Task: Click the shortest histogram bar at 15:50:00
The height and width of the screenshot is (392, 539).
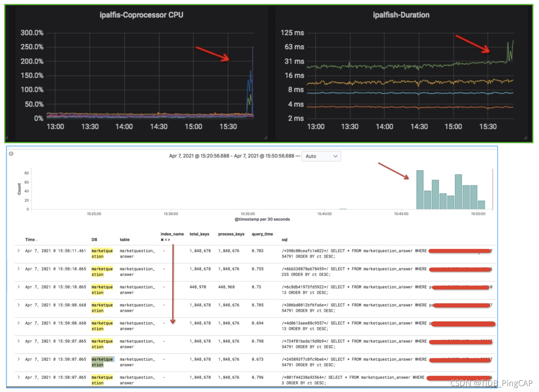Action: [482, 205]
